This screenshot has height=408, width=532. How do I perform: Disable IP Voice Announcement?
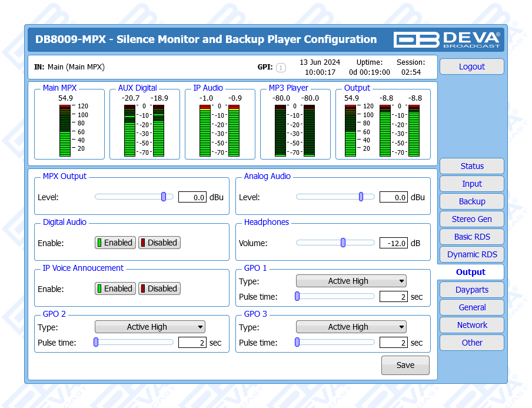[x=159, y=288]
